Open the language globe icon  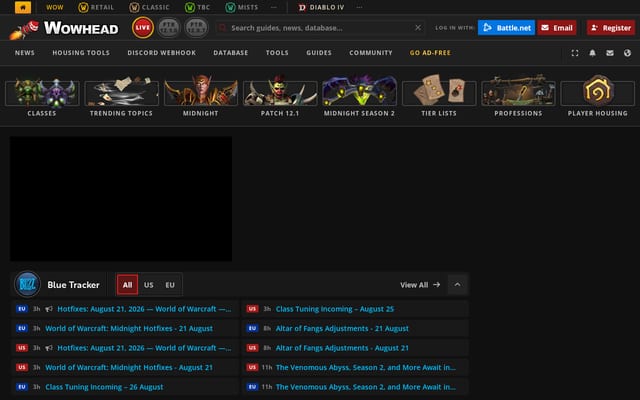627,53
